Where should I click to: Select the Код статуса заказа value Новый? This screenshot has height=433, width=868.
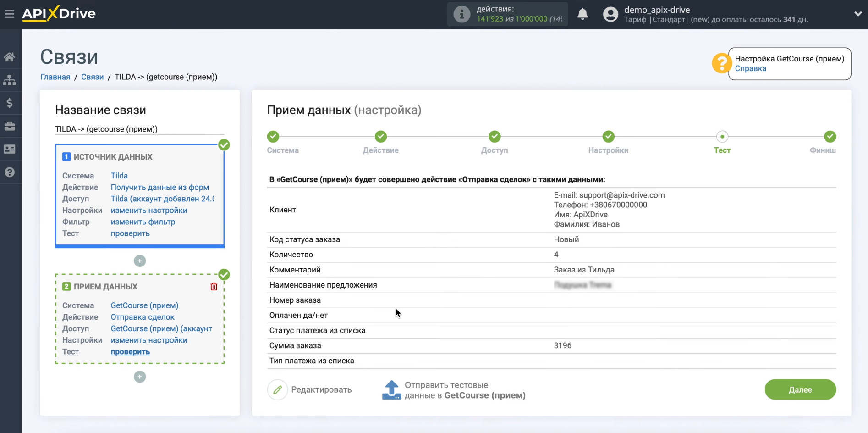click(566, 239)
